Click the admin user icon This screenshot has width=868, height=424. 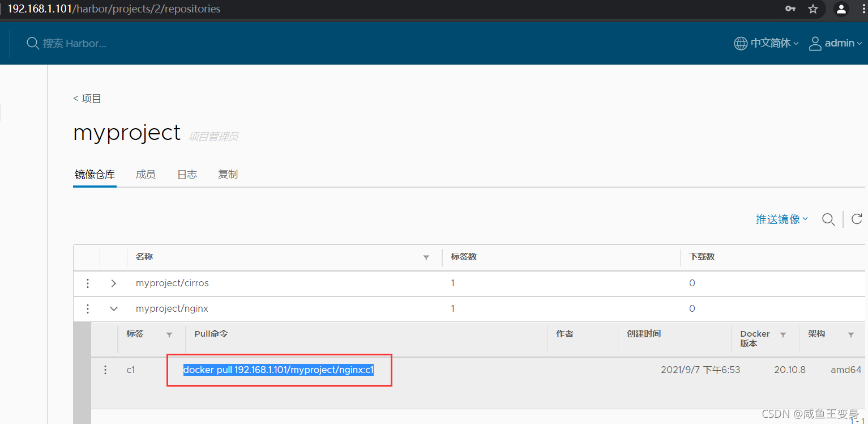coord(815,43)
